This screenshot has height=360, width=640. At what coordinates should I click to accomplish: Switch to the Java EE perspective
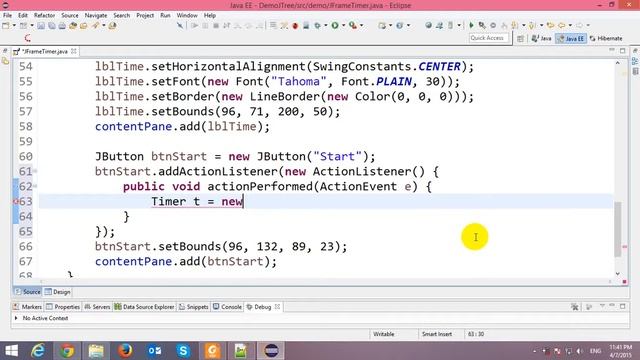coord(571,38)
